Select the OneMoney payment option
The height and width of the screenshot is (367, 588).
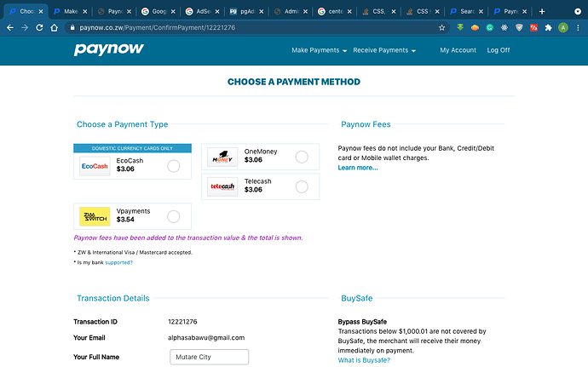point(302,157)
